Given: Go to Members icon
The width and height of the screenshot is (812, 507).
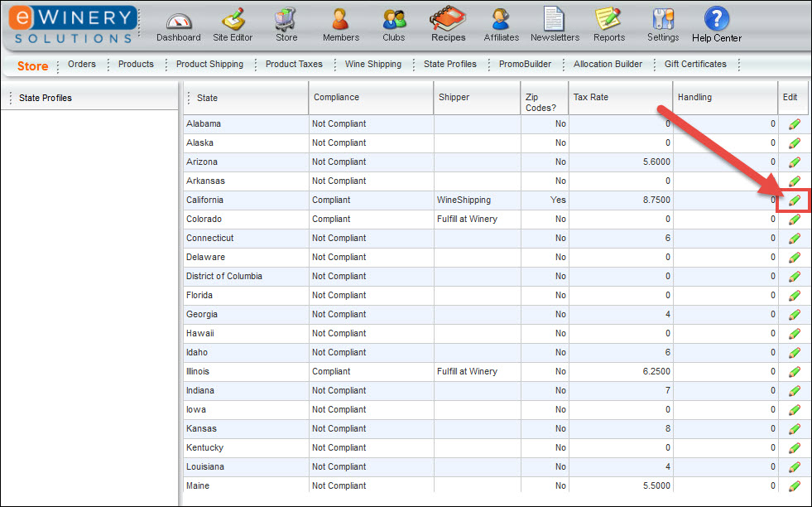Looking at the screenshot, I should (340, 20).
